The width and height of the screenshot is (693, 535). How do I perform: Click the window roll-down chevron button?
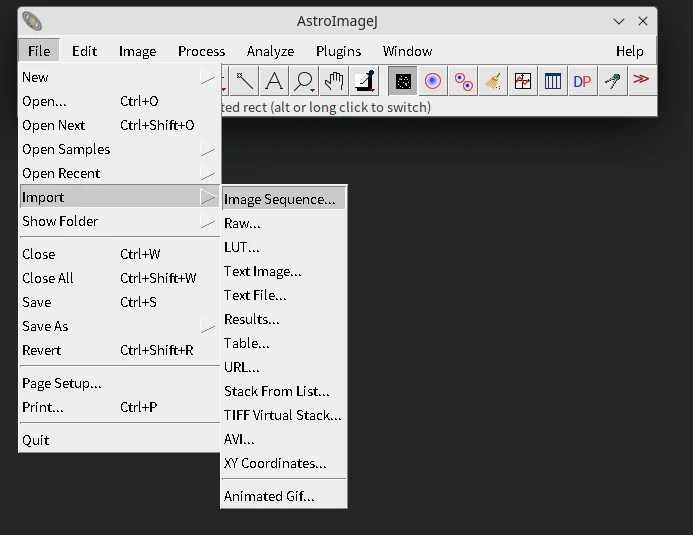pyautogui.click(x=619, y=21)
